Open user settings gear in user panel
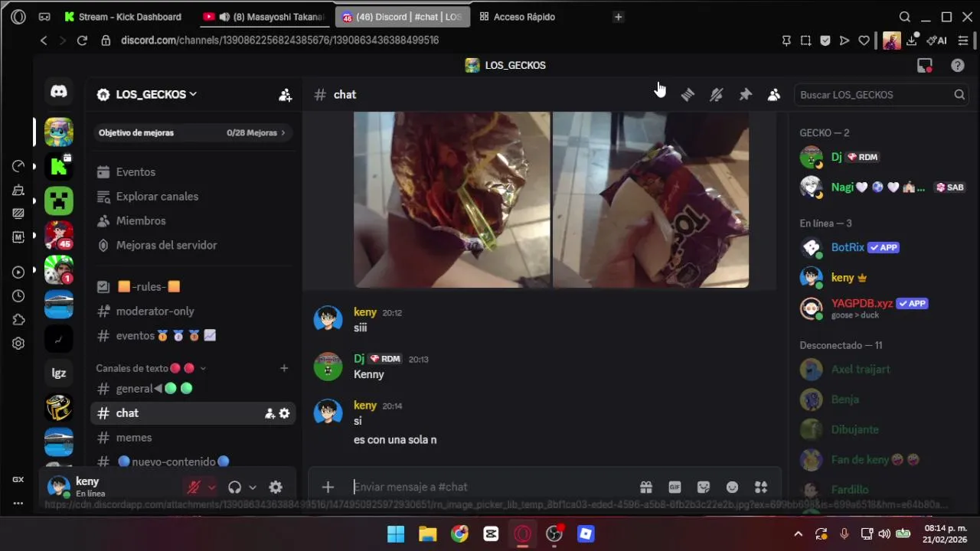 [x=276, y=487]
